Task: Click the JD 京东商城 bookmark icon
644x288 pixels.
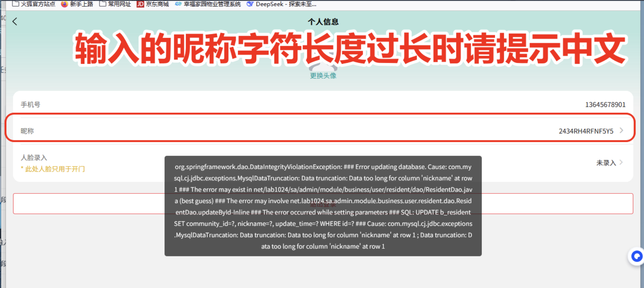Action: point(140,4)
